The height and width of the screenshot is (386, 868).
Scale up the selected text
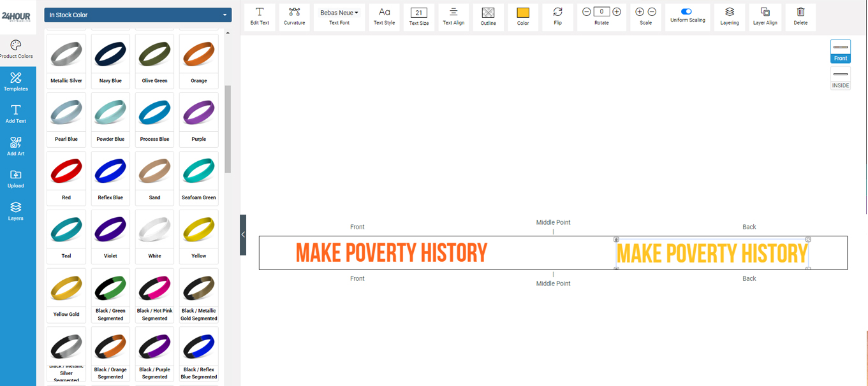point(640,12)
